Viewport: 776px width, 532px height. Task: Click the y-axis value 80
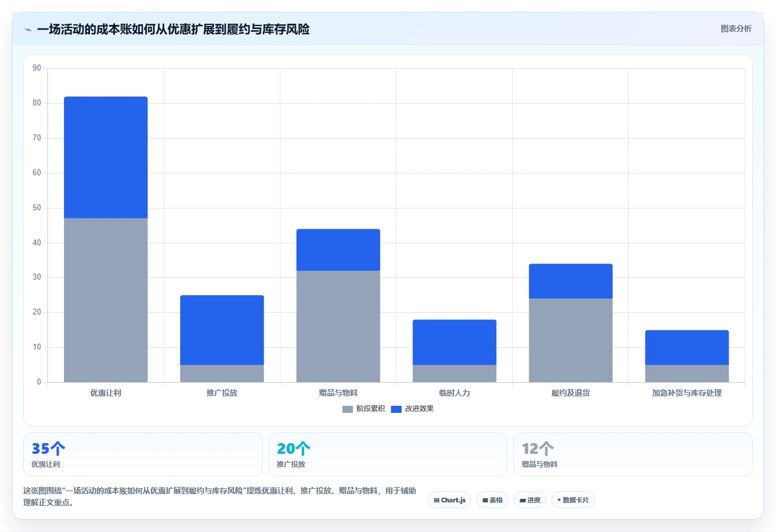pyautogui.click(x=37, y=103)
